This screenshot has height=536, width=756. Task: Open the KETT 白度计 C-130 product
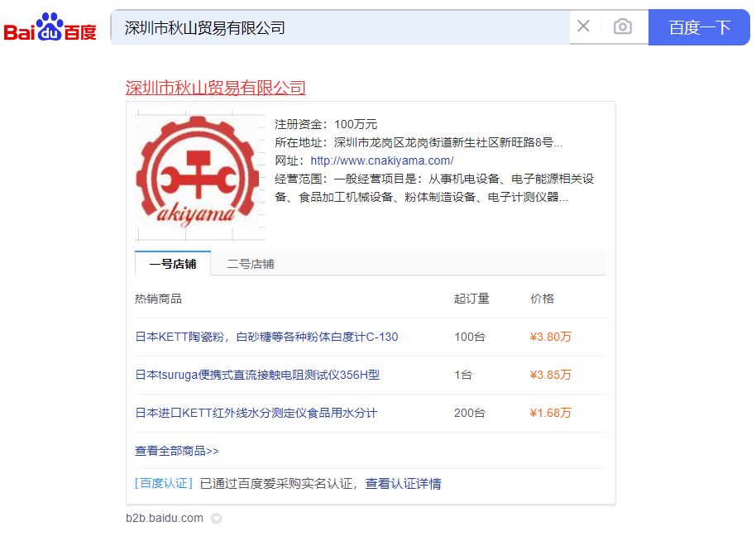[266, 337]
